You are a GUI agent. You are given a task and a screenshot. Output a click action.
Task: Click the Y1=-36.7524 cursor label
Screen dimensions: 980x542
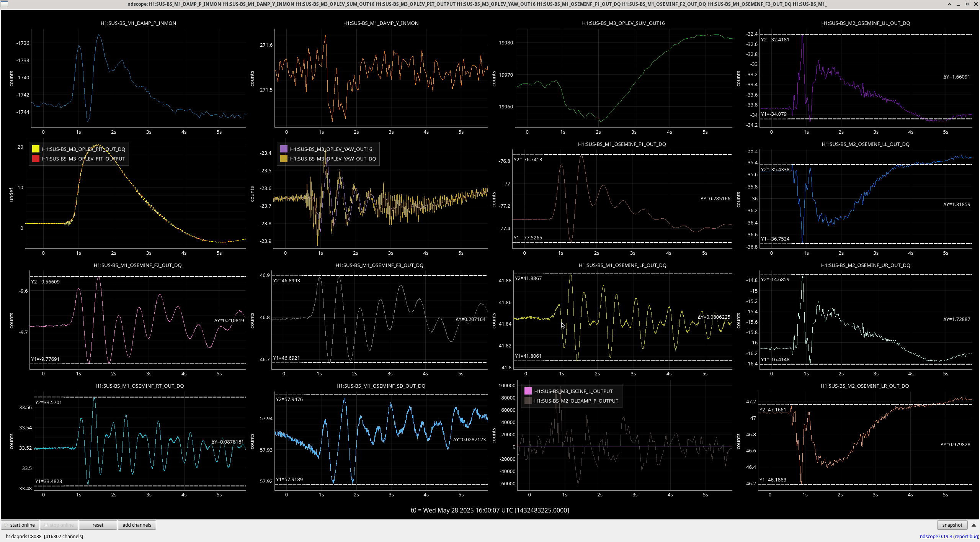pyautogui.click(x=775, y=239)
